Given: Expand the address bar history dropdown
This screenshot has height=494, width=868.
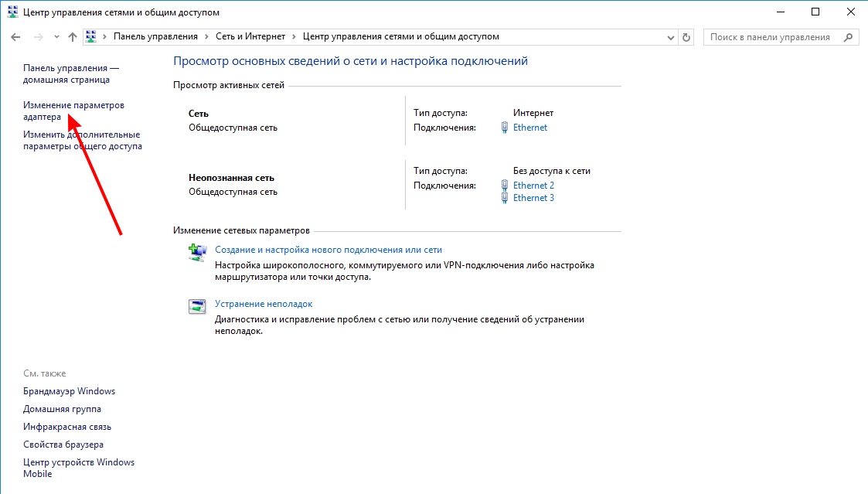Looking at the screenshot, I should coord(670,37).
